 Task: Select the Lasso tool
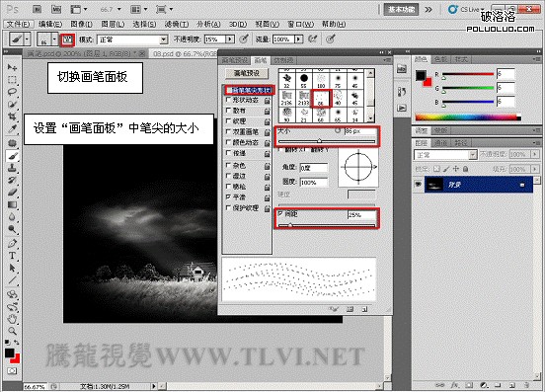coord(12,92)
